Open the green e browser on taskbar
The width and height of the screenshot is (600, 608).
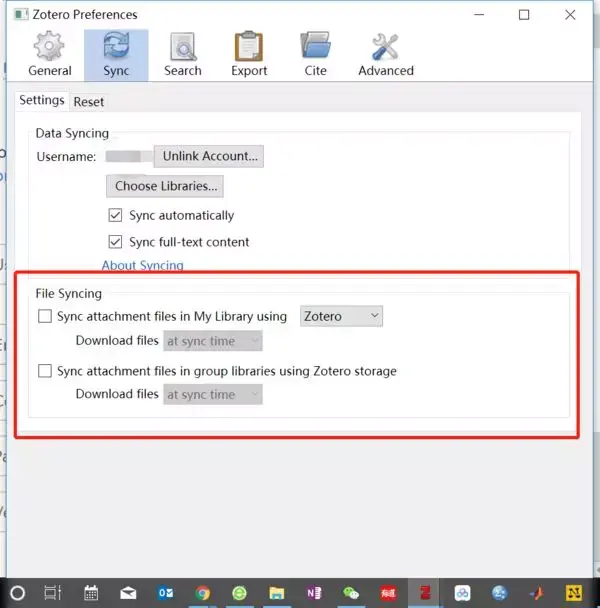click(x=239, y=593)
